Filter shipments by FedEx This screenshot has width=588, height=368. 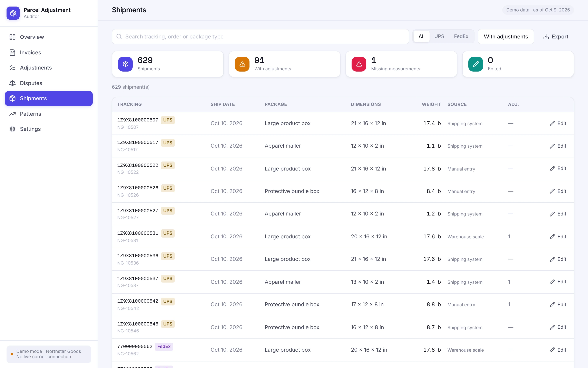tap(461, 37)
